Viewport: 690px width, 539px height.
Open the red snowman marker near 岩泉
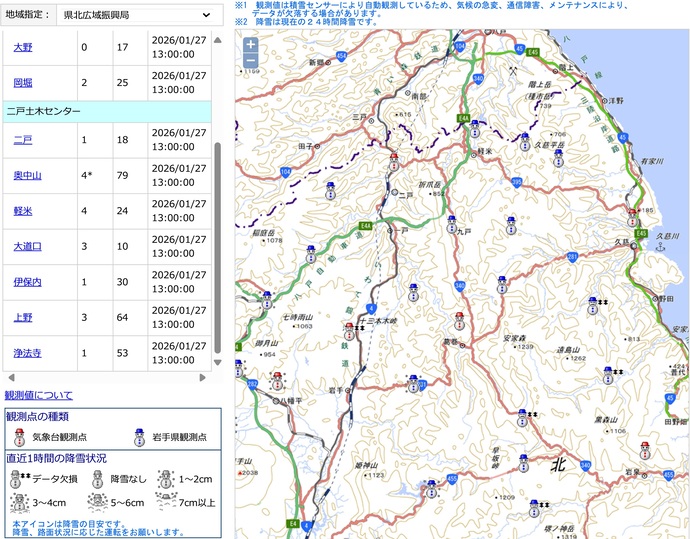coord(645,451)
